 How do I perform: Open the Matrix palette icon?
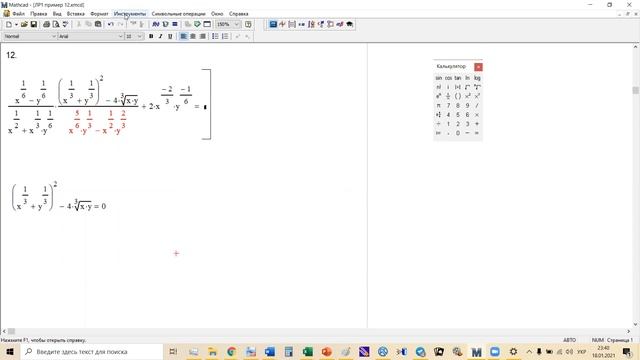pos(292,24)
